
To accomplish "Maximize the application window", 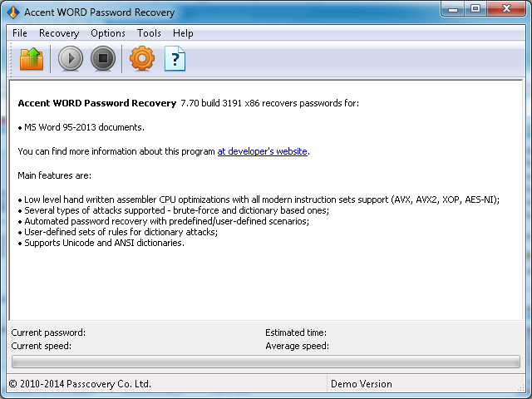I will tap(475, 9).
